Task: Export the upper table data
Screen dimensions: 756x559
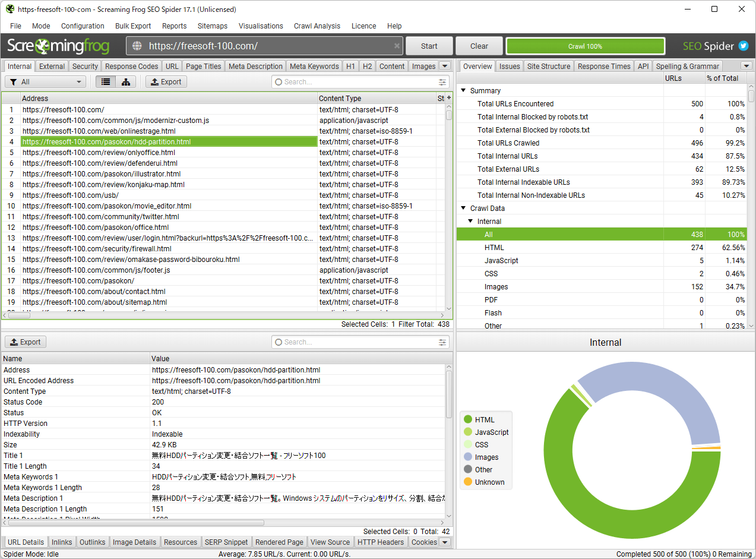Action: coord(166,82)
